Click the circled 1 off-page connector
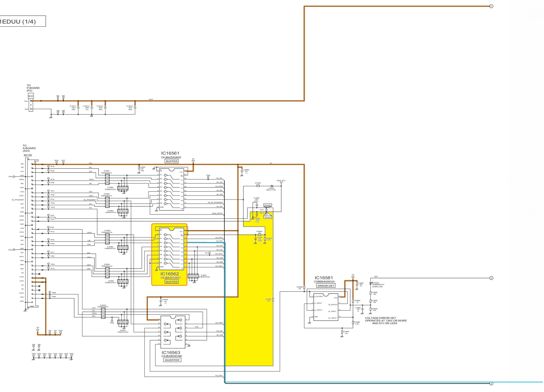Image resolution: width=544 pixels, height=392 pixels. coord(491,6)
